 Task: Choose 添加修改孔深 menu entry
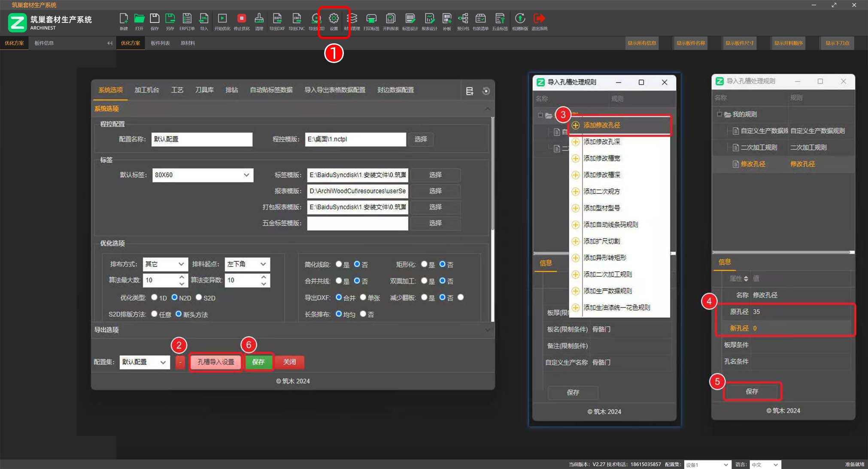pyautogui.click(x=601, y=142)
